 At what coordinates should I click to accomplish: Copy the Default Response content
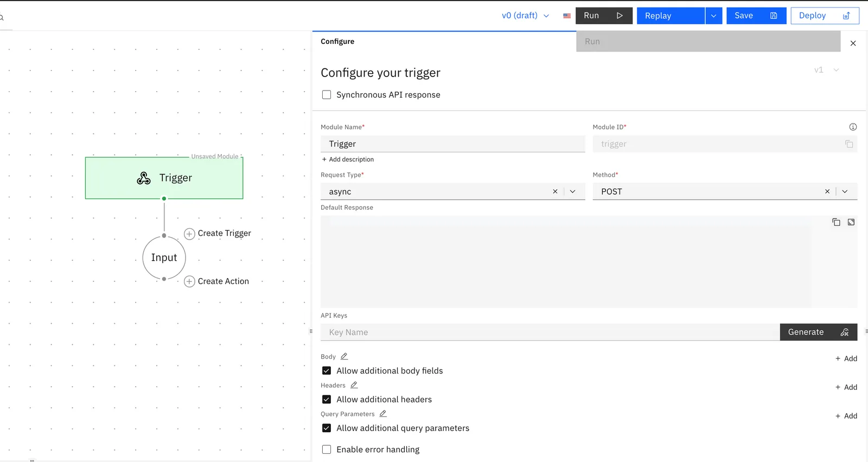(x=836, y=222)
